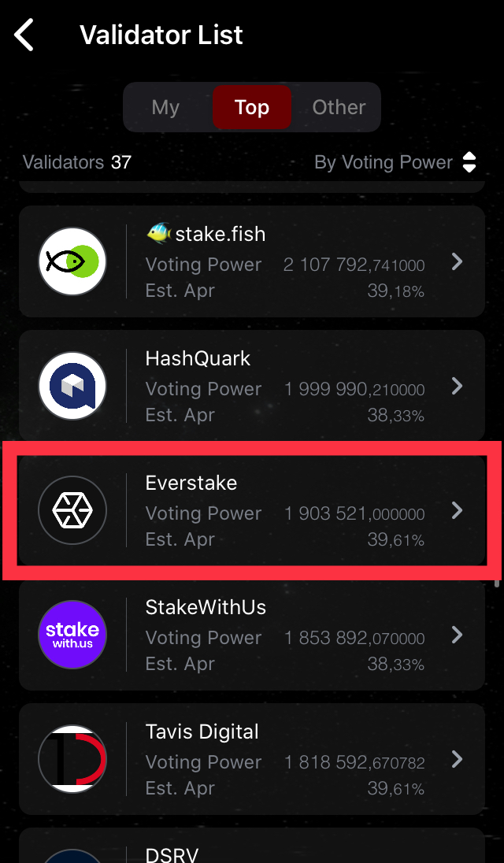Tap the Everstake hexagon logo

[72, 510]
